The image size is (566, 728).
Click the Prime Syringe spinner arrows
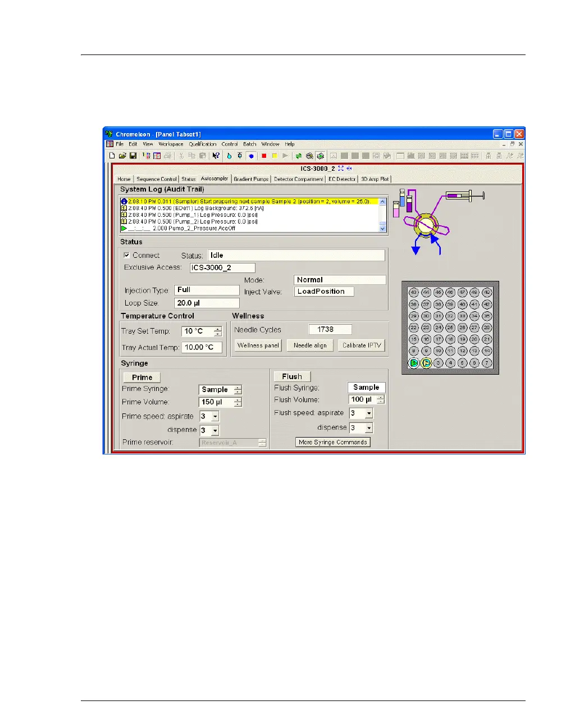point(238,390)
